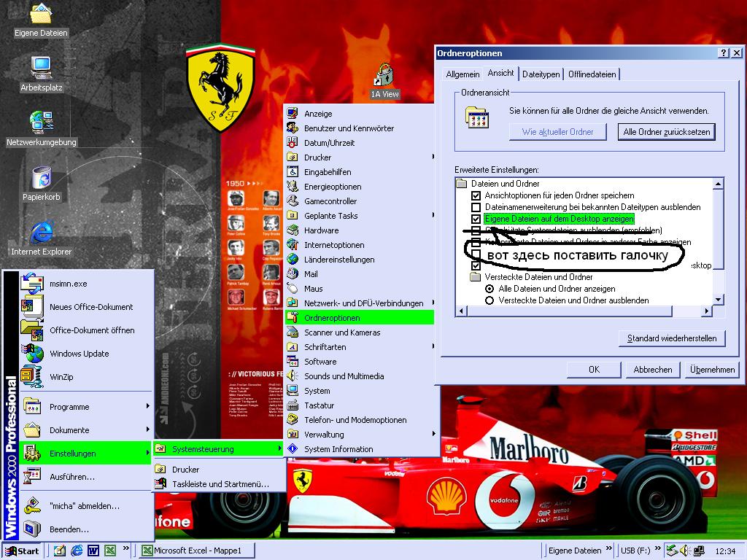Image resolution: width=747 pixels, height=560 pixels.
Task: Click the Standard wiederherstellen button
Action: (672, 338)
